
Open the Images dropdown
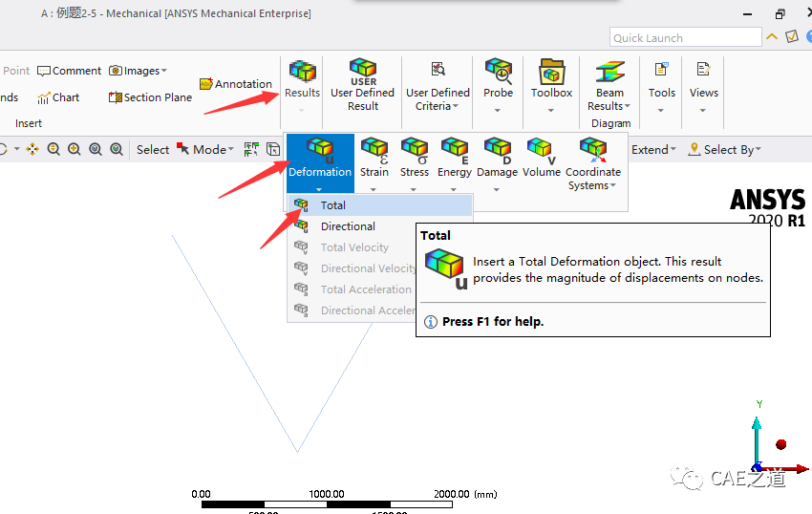pyautogui.click(x=138, y=71)
